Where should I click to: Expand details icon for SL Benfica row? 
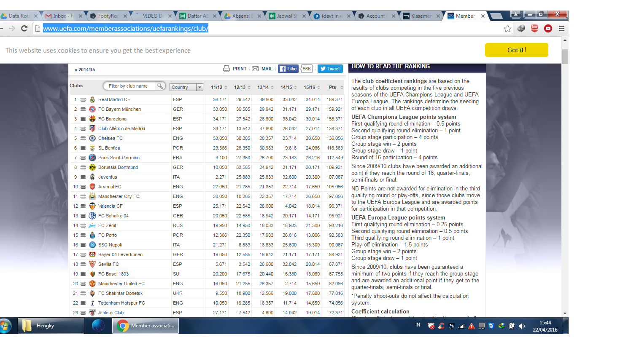(83, 148)
